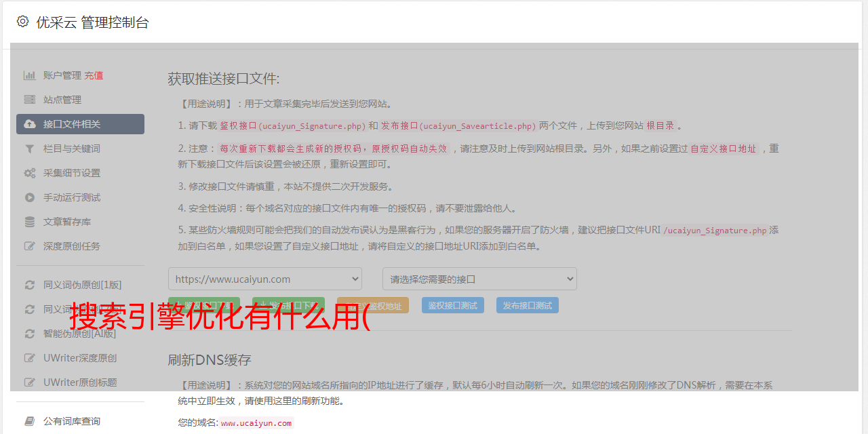The image size is (868, 434).
Task: Click the refresh icon for 同义词伪原创[1版]
Action: click(30, 285)
